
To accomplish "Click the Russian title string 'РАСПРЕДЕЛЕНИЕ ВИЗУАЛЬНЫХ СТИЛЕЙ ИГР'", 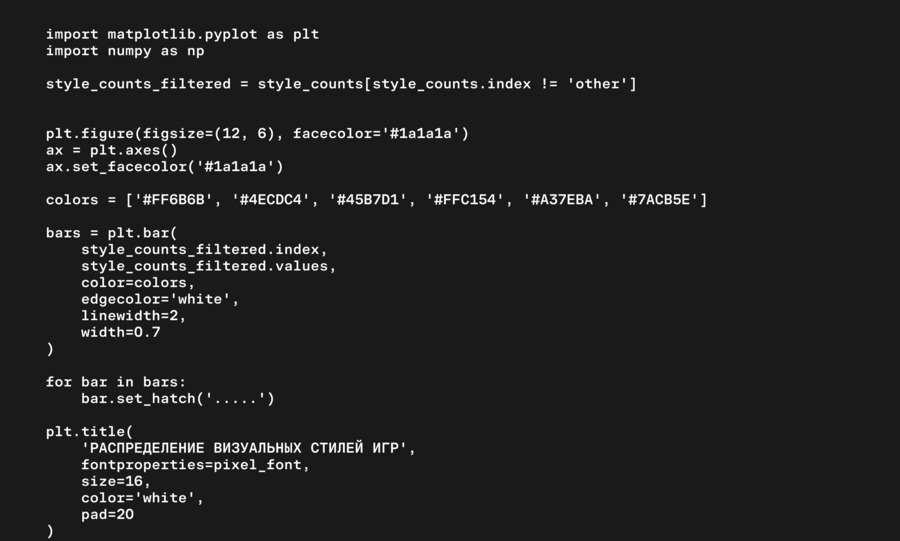I will 244,448.
